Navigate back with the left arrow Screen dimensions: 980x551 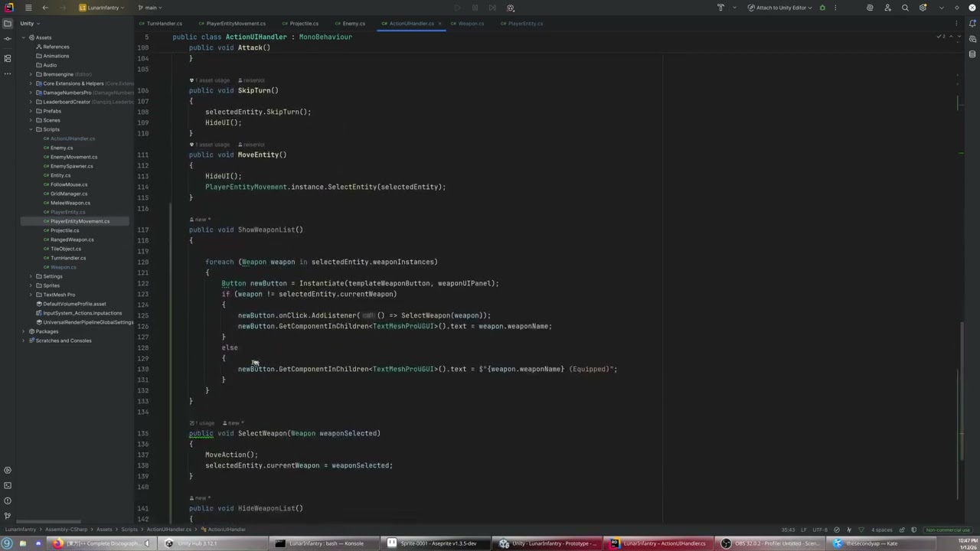point(45,8)
